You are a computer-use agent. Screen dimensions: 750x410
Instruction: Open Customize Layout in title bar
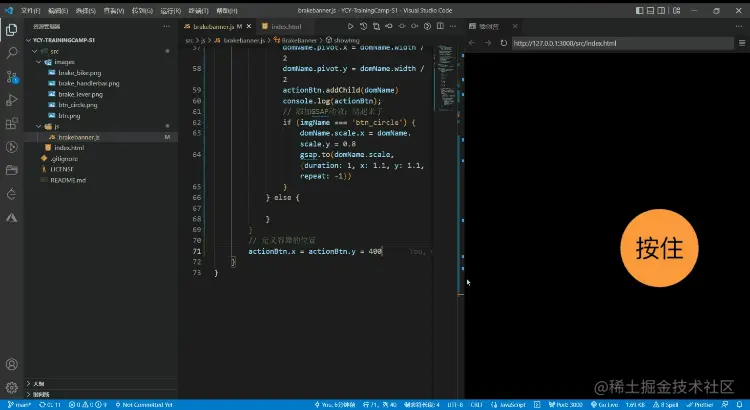[676, 11]
